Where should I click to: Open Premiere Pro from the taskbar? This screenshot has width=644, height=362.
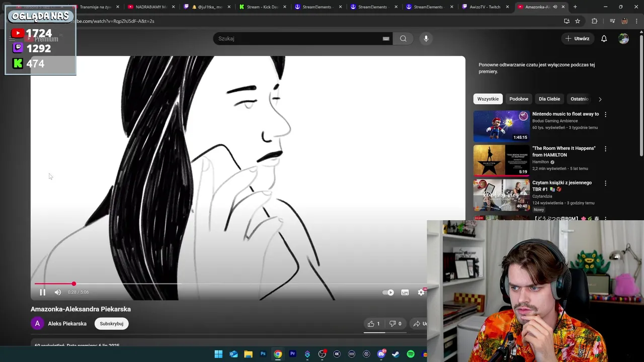[292, 354]
